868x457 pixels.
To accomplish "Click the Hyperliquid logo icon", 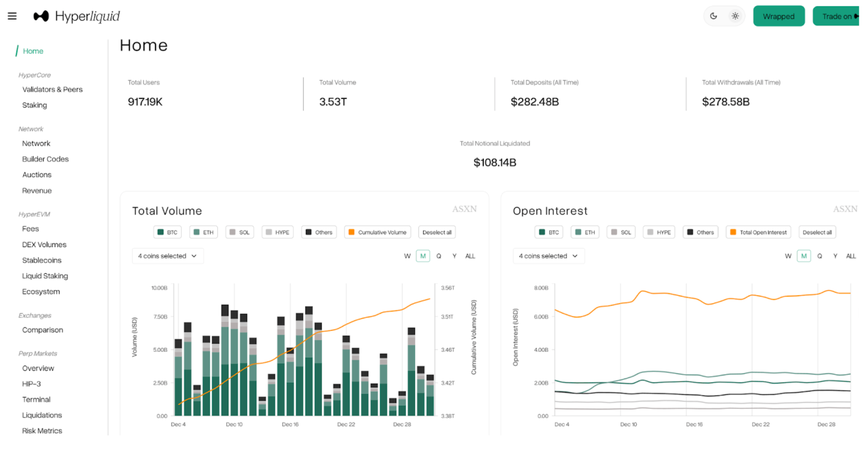I will point(41,16).
